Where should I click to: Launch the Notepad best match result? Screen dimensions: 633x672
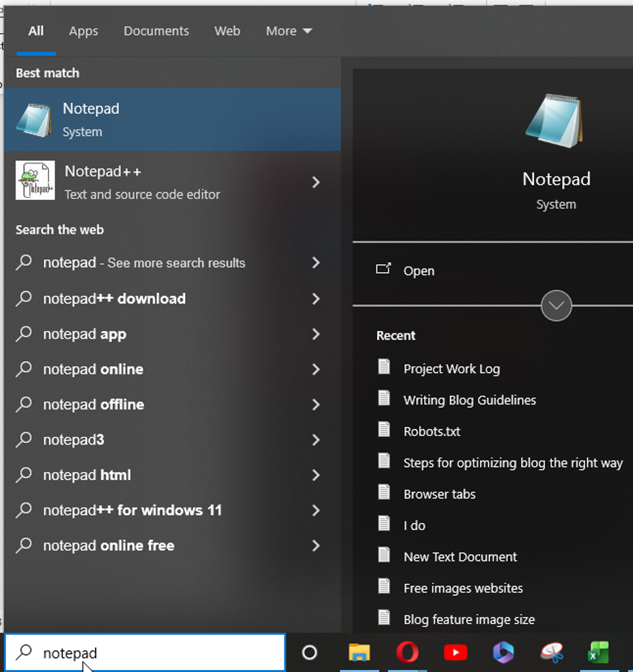172,120
